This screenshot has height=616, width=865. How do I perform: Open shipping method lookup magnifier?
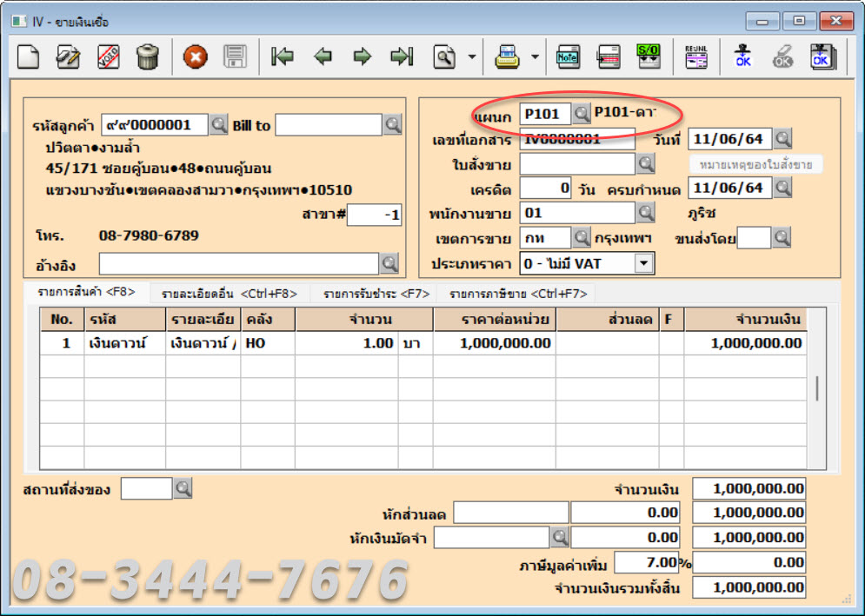[x=782, y=238]
